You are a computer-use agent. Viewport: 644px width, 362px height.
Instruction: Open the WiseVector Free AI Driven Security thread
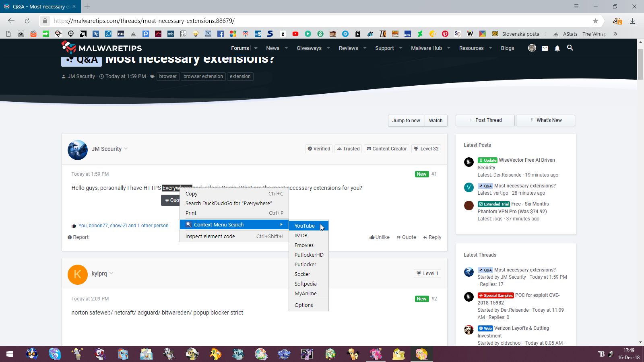click(x=516, y=164)
